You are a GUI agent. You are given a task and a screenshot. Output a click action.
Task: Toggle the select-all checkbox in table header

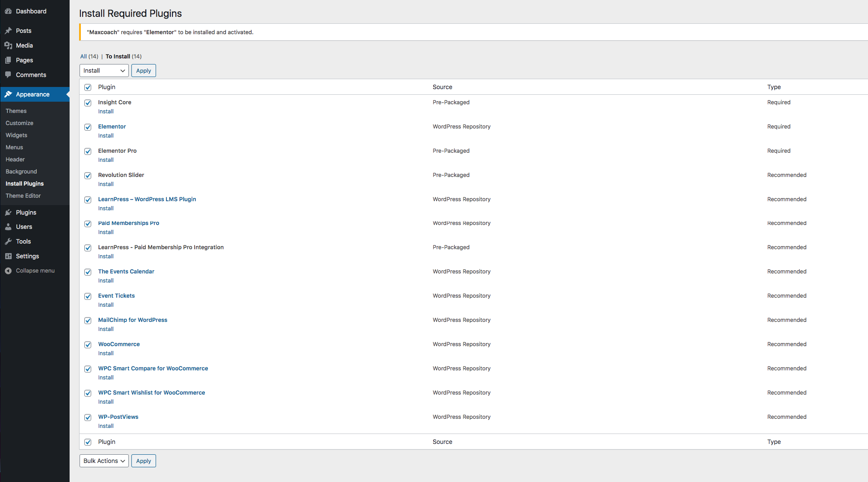click(x=88, y=87)
